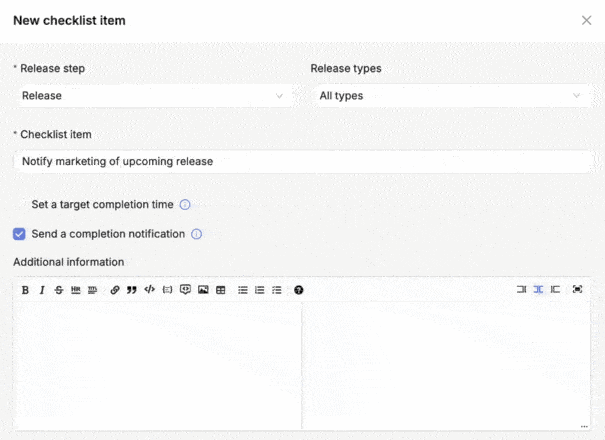Switch to split editor and preview view
This screenshot has width=605, height=440.
coord(538,289)
